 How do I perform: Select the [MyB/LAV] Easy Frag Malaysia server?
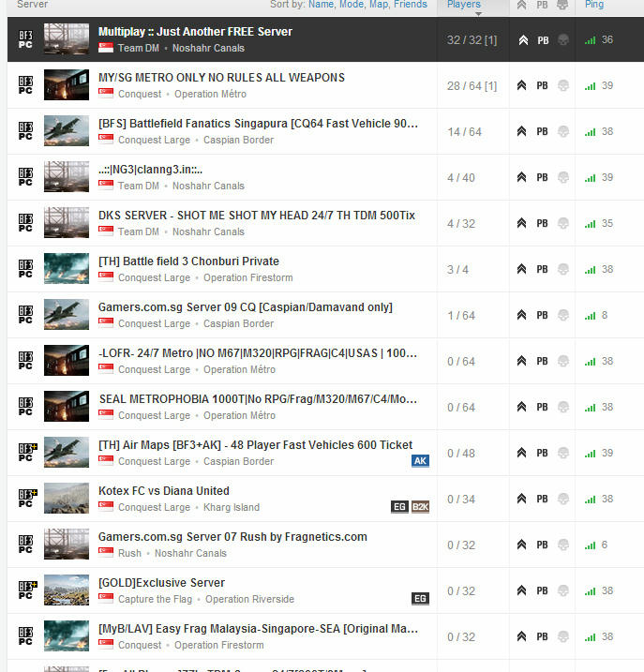pyautogui.click(x=325, y=636)
